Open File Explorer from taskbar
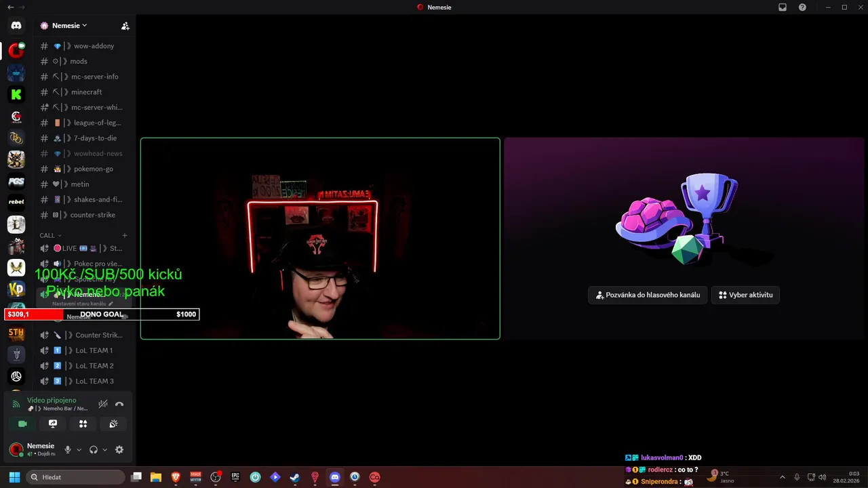The width and height of the screenshot is (868, 488). pos(156,477)
